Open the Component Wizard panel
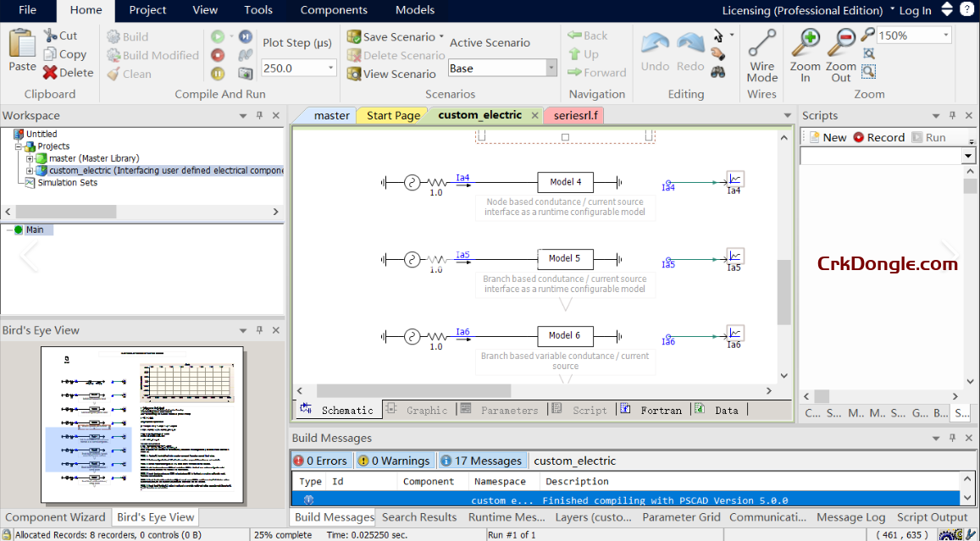The image size is (980, 541). pos(55,516)
